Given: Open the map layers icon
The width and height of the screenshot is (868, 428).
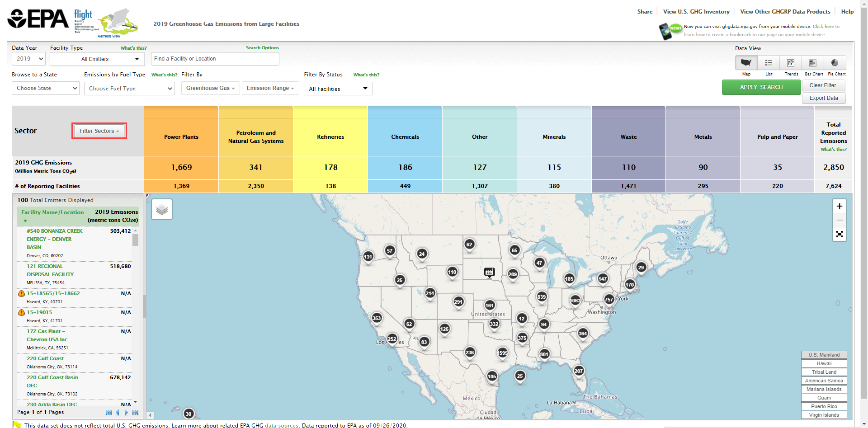Looking at the screenshot, I should tap(162, 209).
